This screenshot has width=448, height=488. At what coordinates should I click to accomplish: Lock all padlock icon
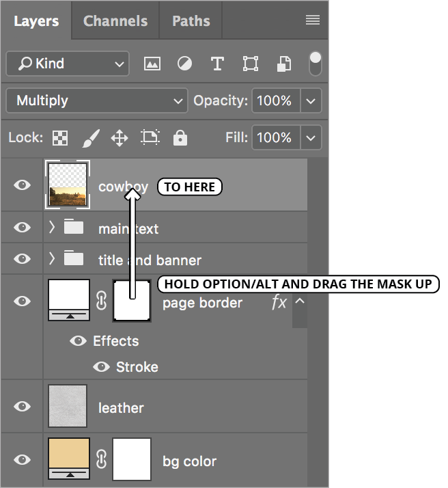(180, 137)
